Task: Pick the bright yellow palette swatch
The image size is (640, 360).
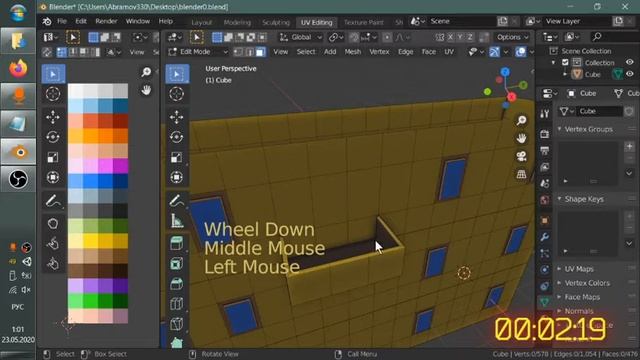Action: pyautogui.click(x=91, y=241)
